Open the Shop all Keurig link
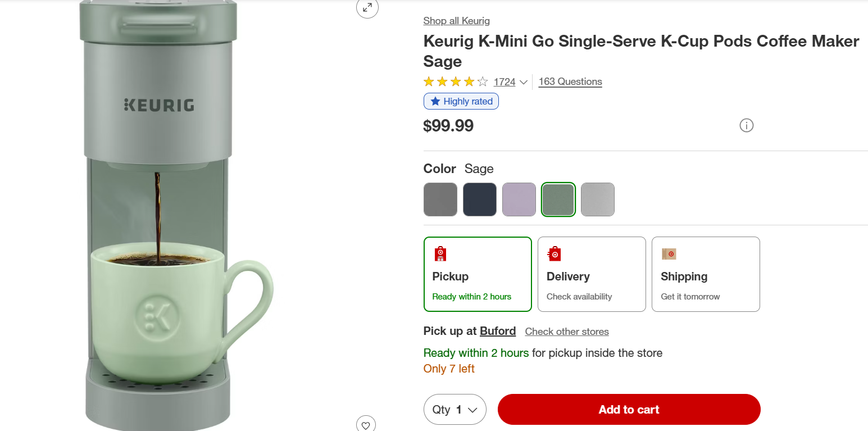This screenshot has height=431, width=868. pos(456,21)
